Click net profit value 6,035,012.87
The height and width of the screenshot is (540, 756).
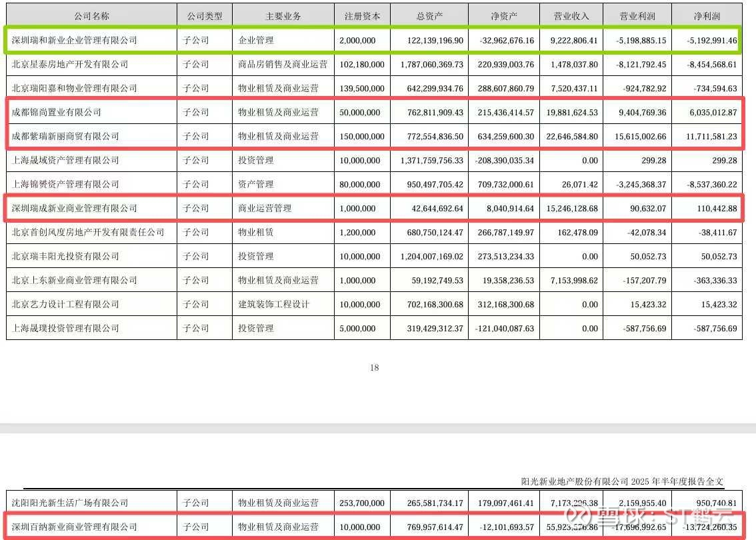coord(713,113)
